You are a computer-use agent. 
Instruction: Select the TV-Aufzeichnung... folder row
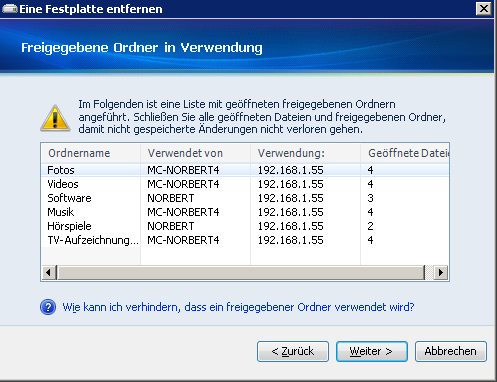[x=245, y=240]
